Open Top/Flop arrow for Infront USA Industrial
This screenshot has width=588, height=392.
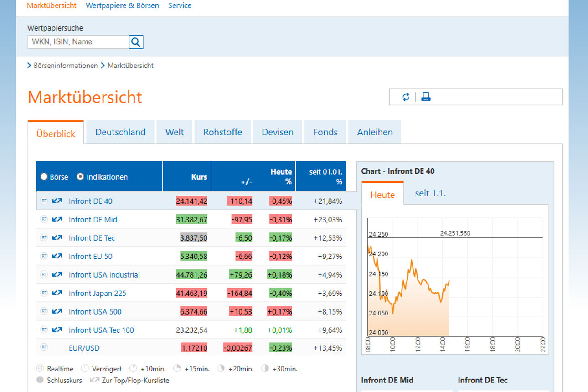[57, 274]
